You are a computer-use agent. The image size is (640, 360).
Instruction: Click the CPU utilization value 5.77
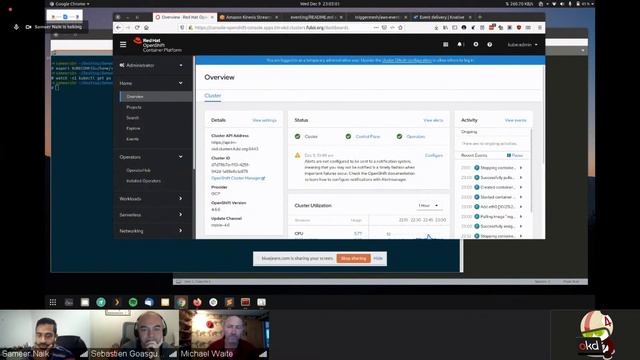click(358, 233)
